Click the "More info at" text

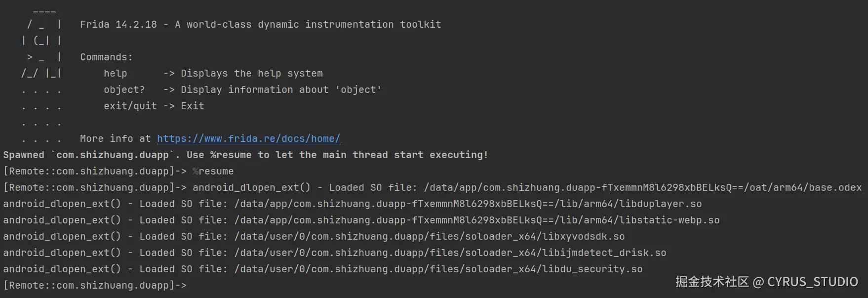point(116,139)
